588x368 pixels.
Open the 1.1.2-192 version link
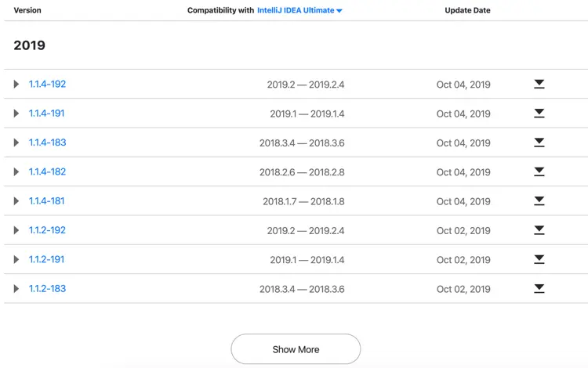click(x=47, y=230)
